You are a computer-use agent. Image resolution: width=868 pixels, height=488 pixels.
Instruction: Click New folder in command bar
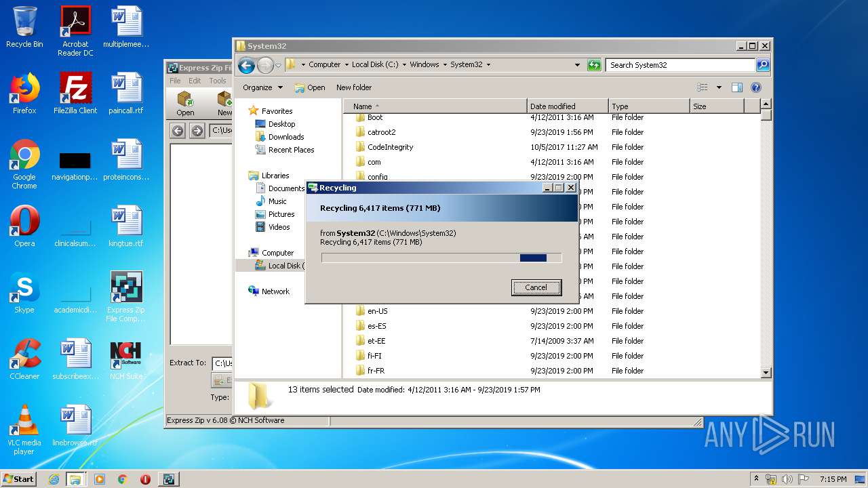(x=354, y=87)
